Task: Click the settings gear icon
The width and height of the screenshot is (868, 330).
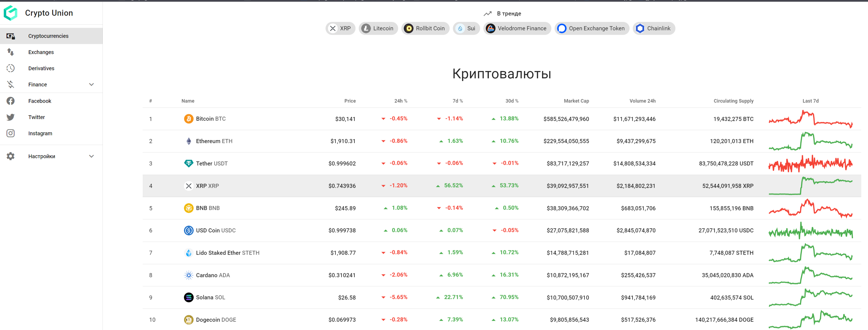Action: pyautogui.click(x=11, y=156)
